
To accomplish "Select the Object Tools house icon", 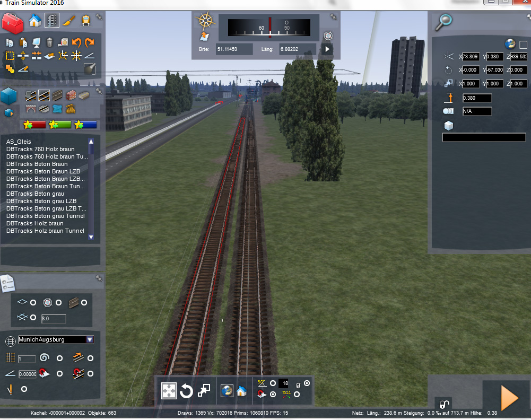I will click(35, 20).
